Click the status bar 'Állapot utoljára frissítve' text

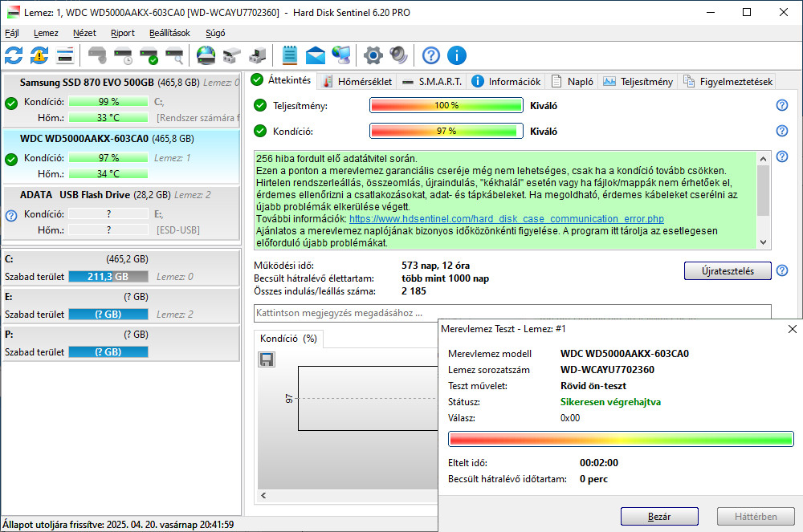(x=118, y=525)
